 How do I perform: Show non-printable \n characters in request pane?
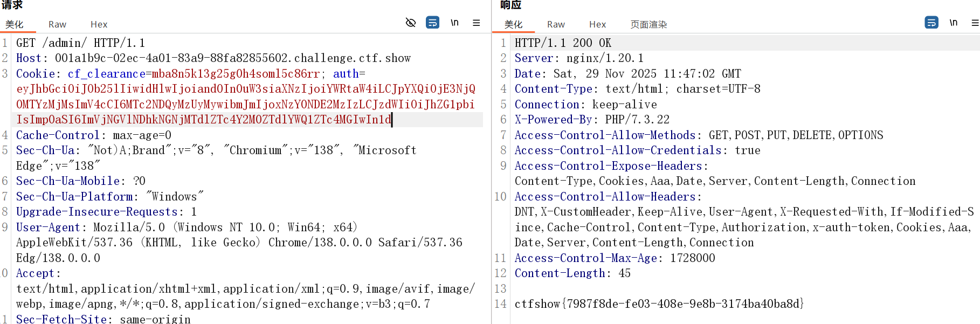tap(454, 23)
